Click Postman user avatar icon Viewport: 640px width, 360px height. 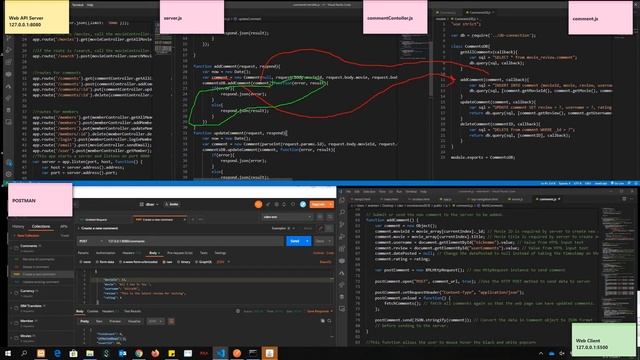point(303,204)
